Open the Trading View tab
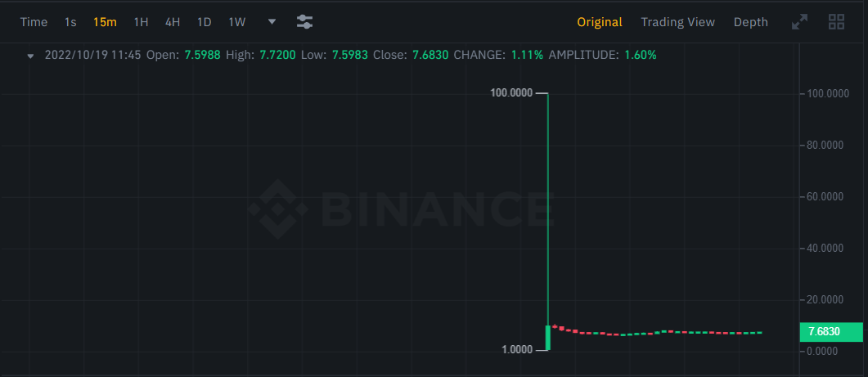The image size is (868, 377). point(678,22)
